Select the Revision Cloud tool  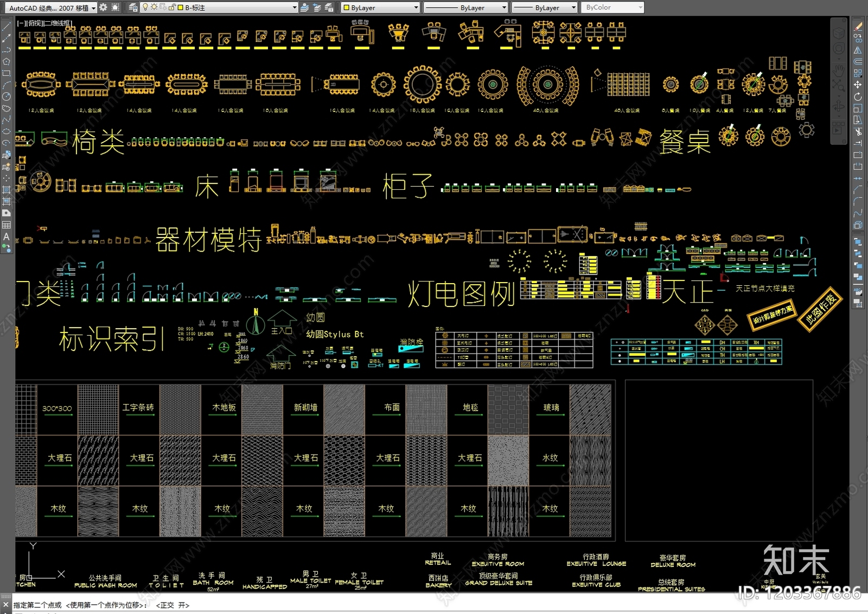pyautogui.click(x=7, y=108)
